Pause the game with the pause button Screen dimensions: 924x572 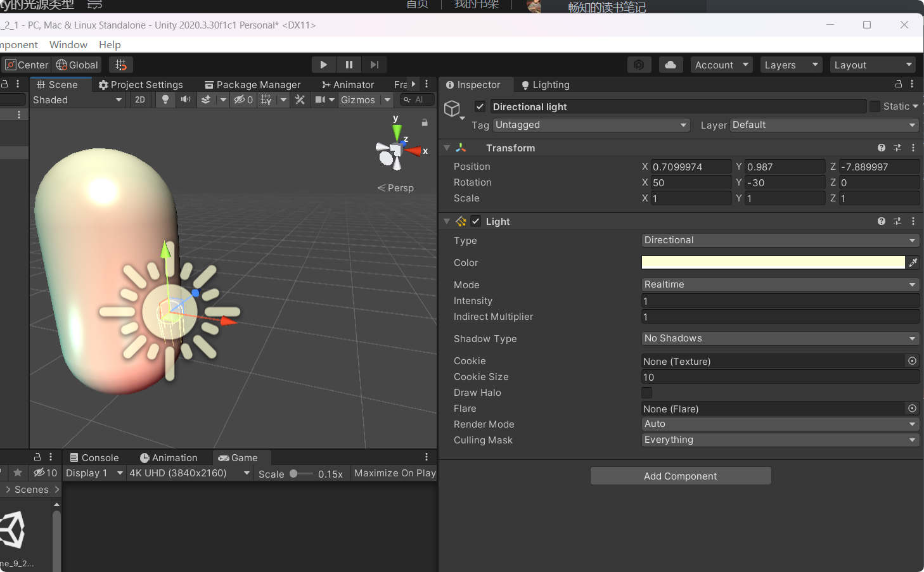[349, 65]
